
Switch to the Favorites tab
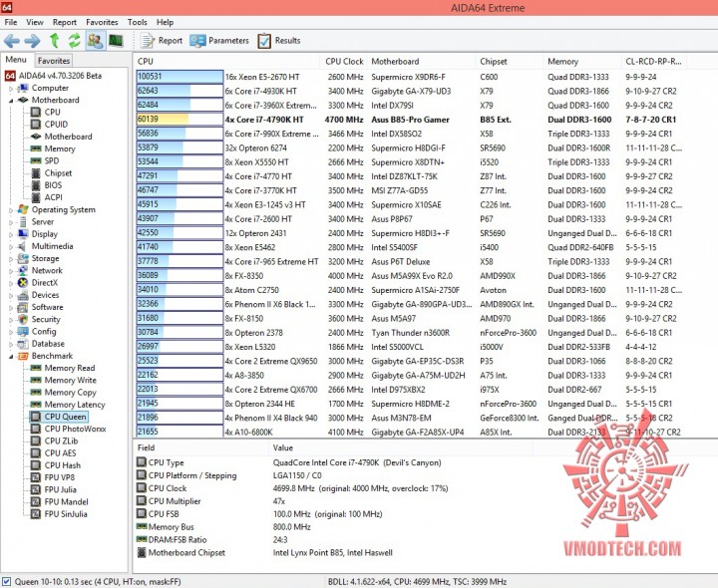pos(54,61)
